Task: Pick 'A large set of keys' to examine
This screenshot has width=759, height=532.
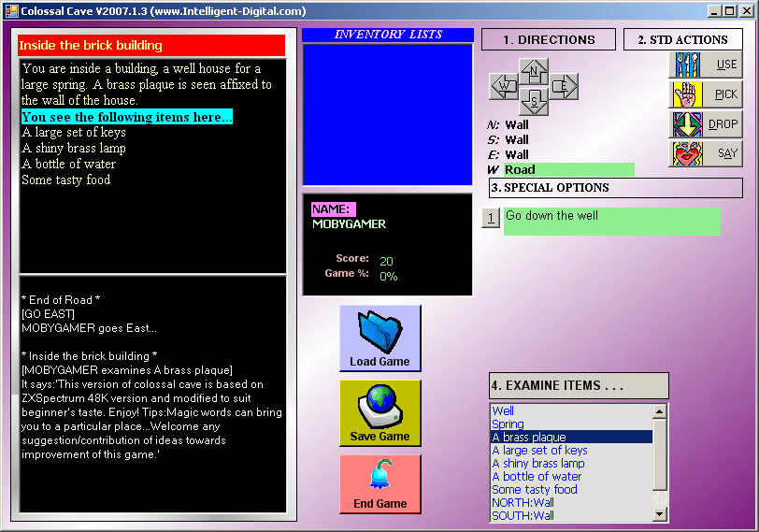Action: point(539,450)
